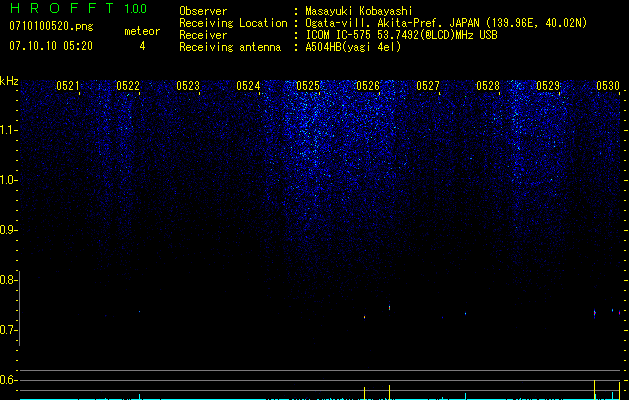Click the 0.7 kHz axis label

tap(7, 330)
